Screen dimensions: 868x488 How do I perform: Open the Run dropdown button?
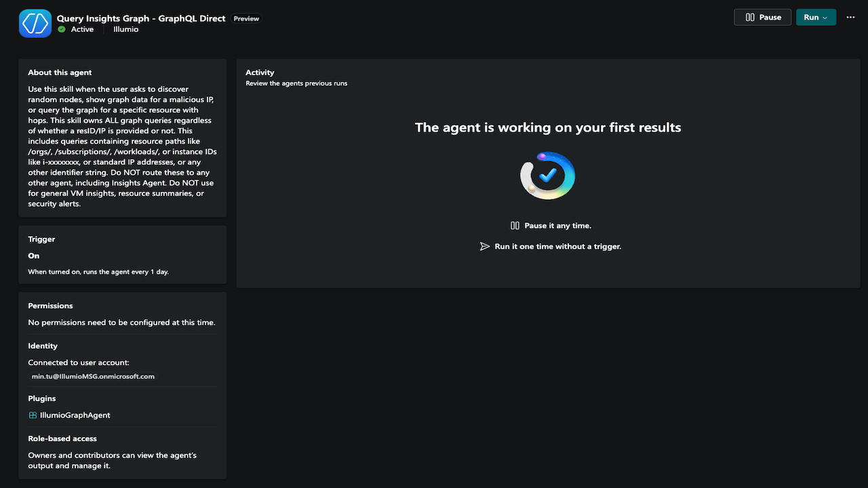(816, 18)
